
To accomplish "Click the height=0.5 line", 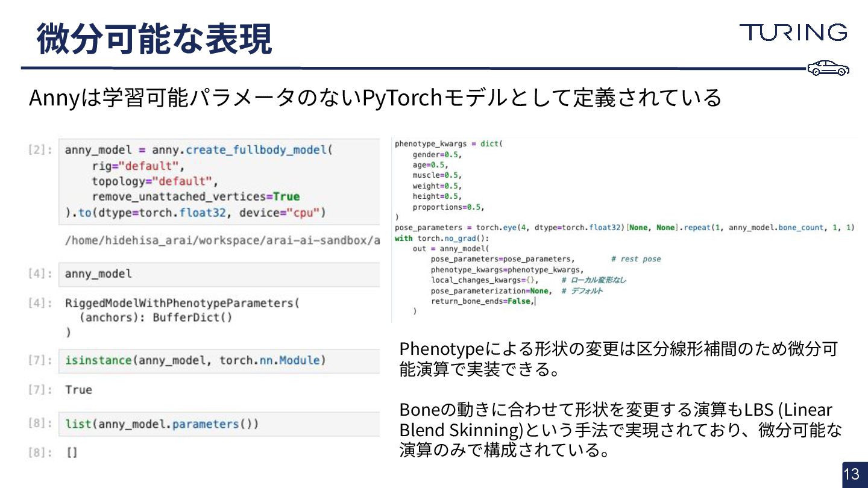I will click(x=436, y=196).
